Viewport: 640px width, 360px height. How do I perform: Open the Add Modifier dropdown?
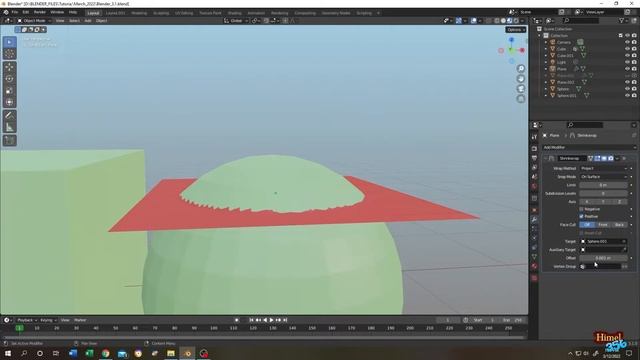pyautogui.click(x=589, y=147)
